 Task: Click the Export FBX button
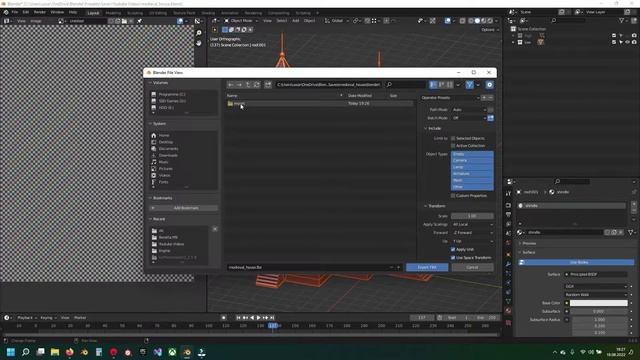pyautogui.click(x=427, y=267)
